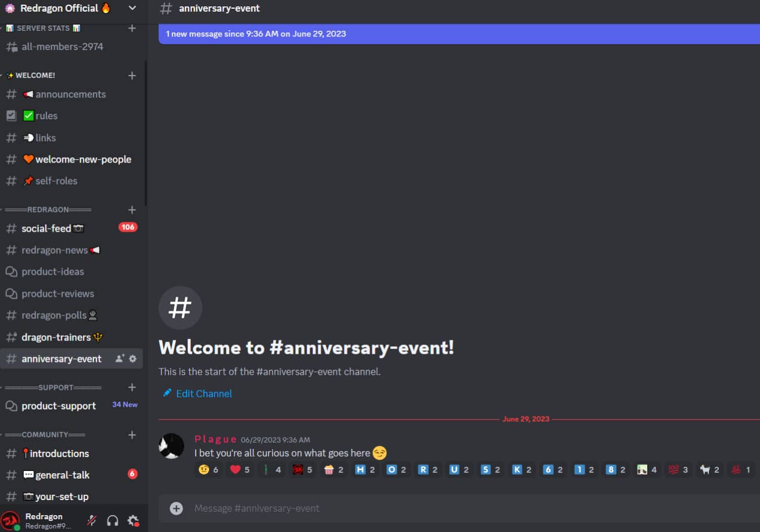
Task: Open anniversary-event channel settings gear
Action: pyautogui.click(x=132, y=359)
